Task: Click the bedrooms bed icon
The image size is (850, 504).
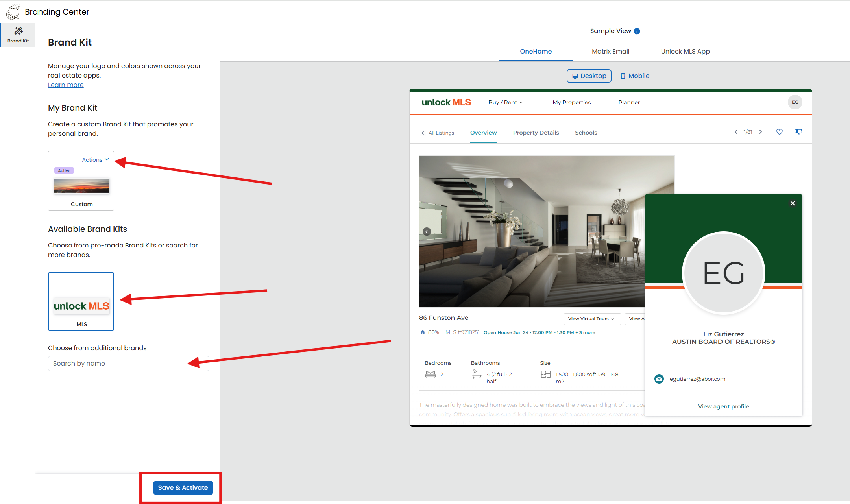Action: click(431, 375)
